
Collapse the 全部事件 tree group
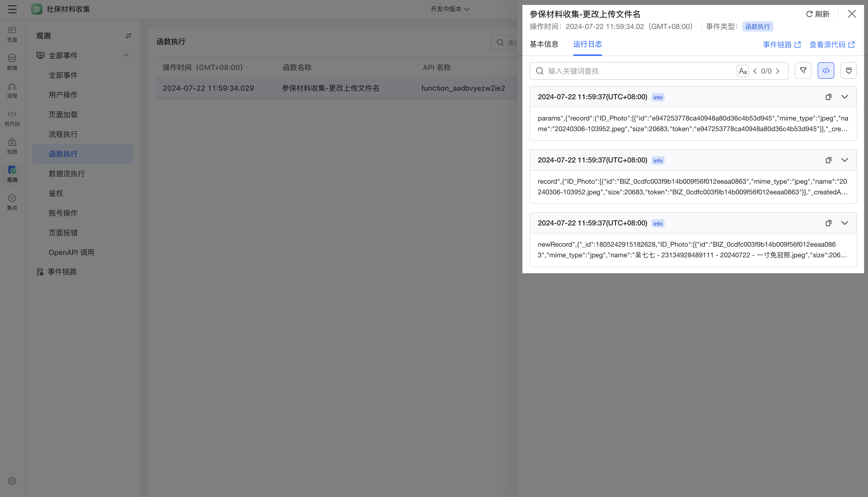pos(126,55)
